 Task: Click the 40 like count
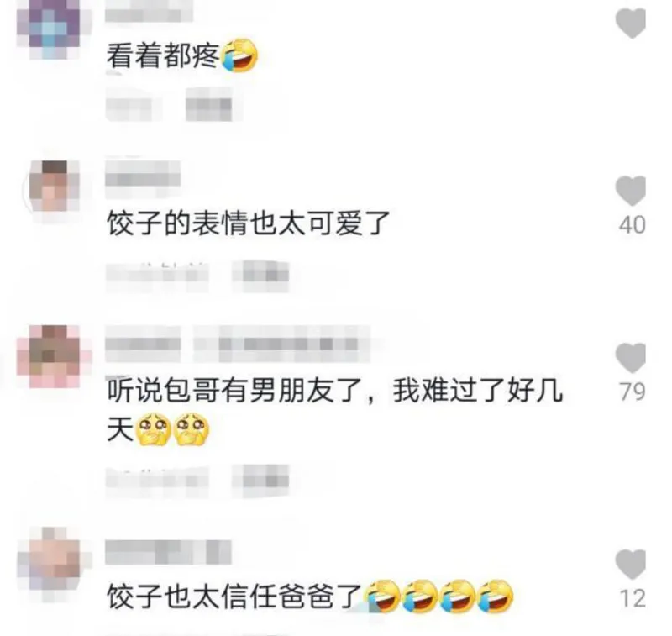tap(632, 224)
